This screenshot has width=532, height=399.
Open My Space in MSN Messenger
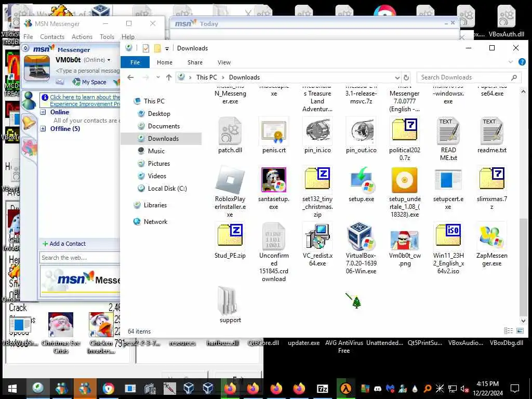(x=89, y=82)
